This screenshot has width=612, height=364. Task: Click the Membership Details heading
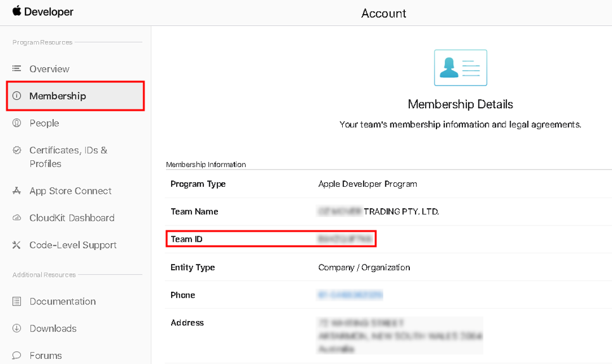tap(461, 104)
